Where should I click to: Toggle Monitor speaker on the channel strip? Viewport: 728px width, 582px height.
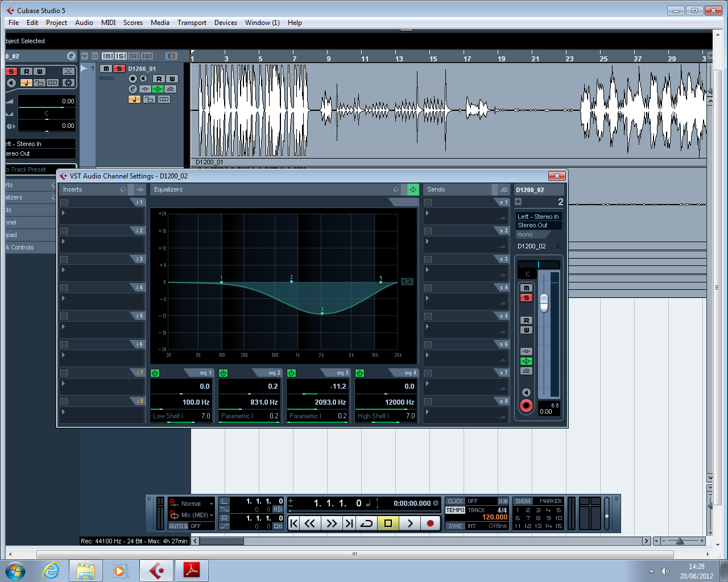coord(527,392)
